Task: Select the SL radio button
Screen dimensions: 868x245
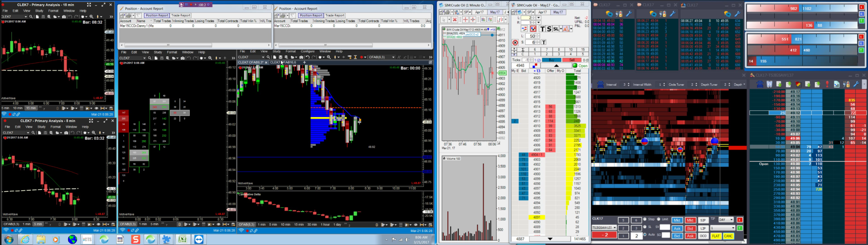Action: (645, 227)
